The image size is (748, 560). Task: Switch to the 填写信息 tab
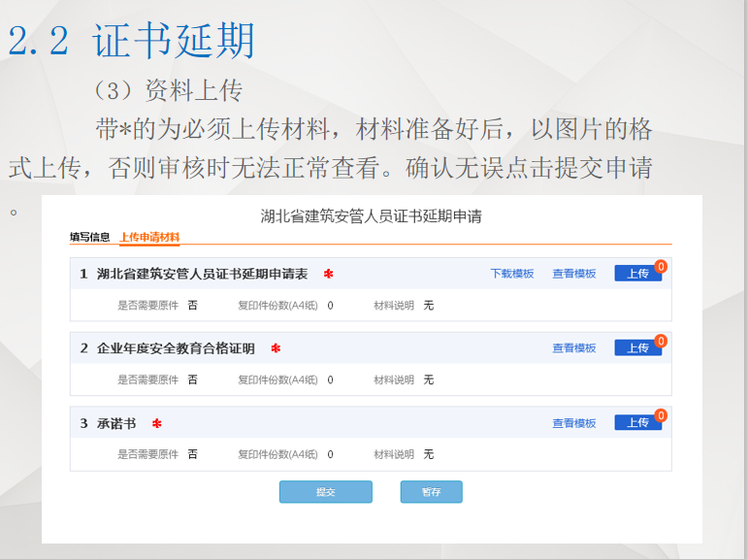coord(89,237)
